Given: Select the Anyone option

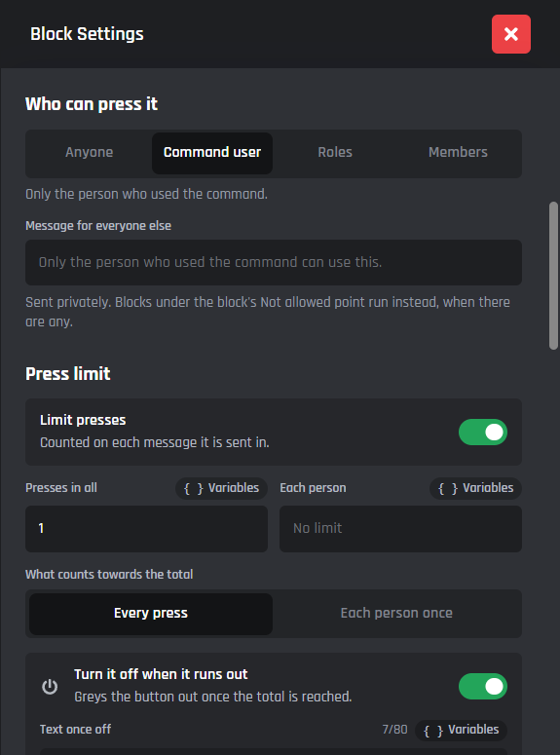Looking at the screenshot, I should 90,153.
